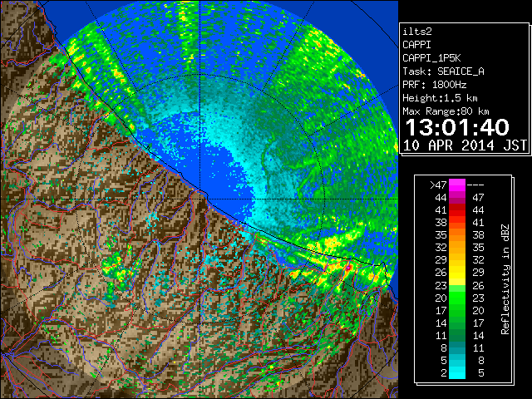The height and width of the screenshot is (399, 532).
Task: Pick the dark red 41–44 dBZ swatch
Action: pos(457,210)
